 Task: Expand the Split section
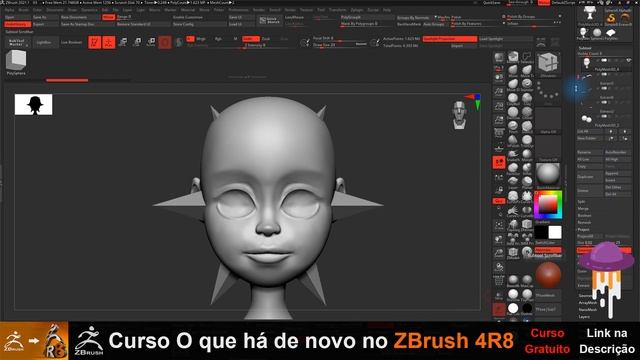[582, 202]
